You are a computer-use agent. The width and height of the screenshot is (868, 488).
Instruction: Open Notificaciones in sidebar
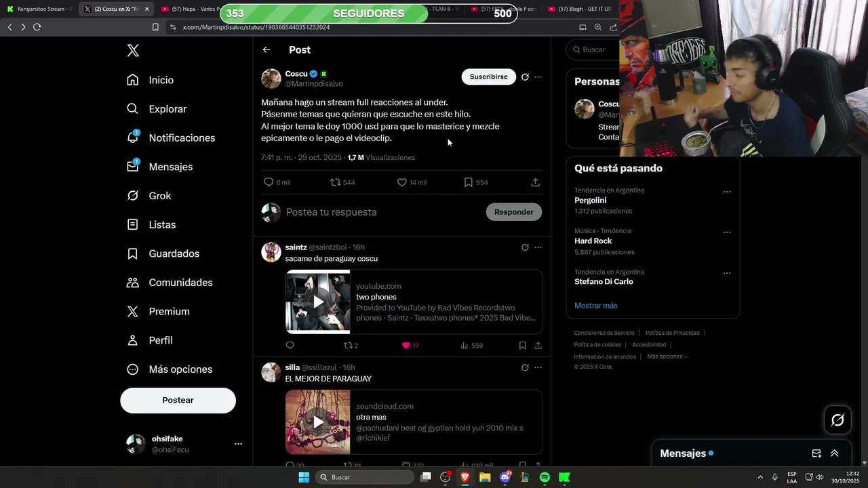click(x=171, y=138)
